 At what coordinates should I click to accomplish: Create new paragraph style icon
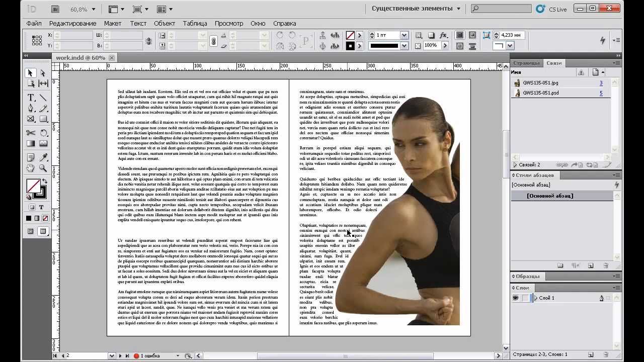pos(591,265)
